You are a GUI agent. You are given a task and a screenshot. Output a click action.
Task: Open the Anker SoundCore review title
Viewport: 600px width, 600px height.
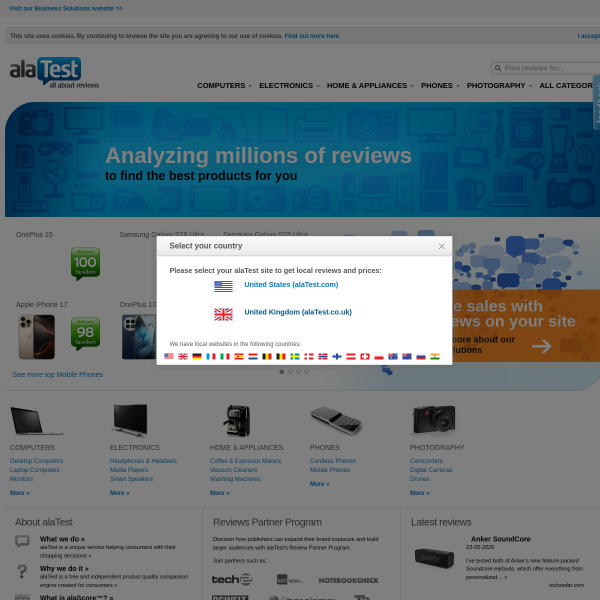(x=501, y=539)
